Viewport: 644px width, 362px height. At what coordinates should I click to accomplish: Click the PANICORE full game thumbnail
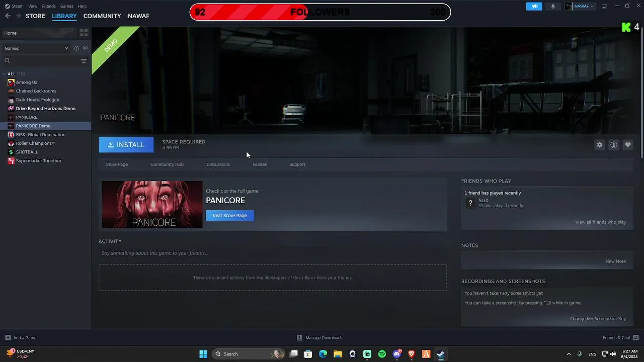[x=152, y=205]
